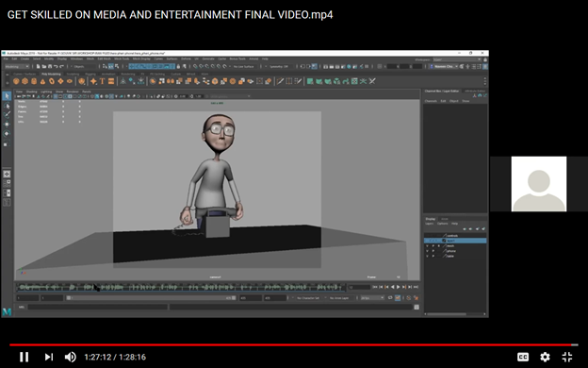Skip to the next video
The height and width of the screenshot is (368, 588).
pos(49,357)
